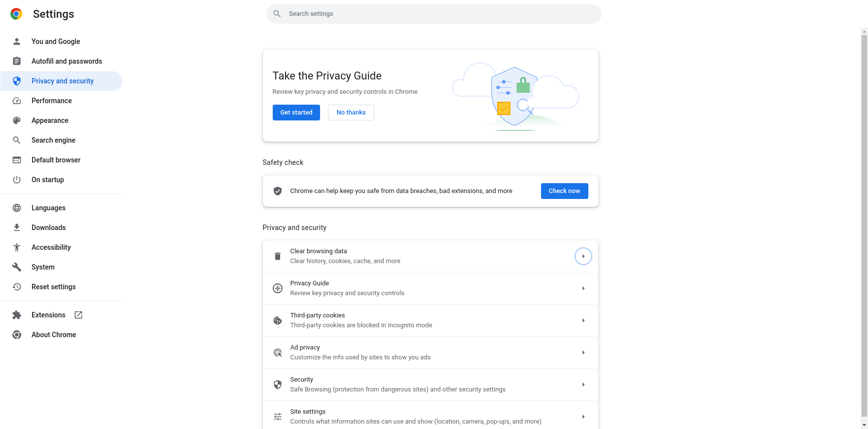Click the sliders icon for Site settings
Image resolution: width=868 pixels, height=429 pixels.
click(x=278, y=417)
